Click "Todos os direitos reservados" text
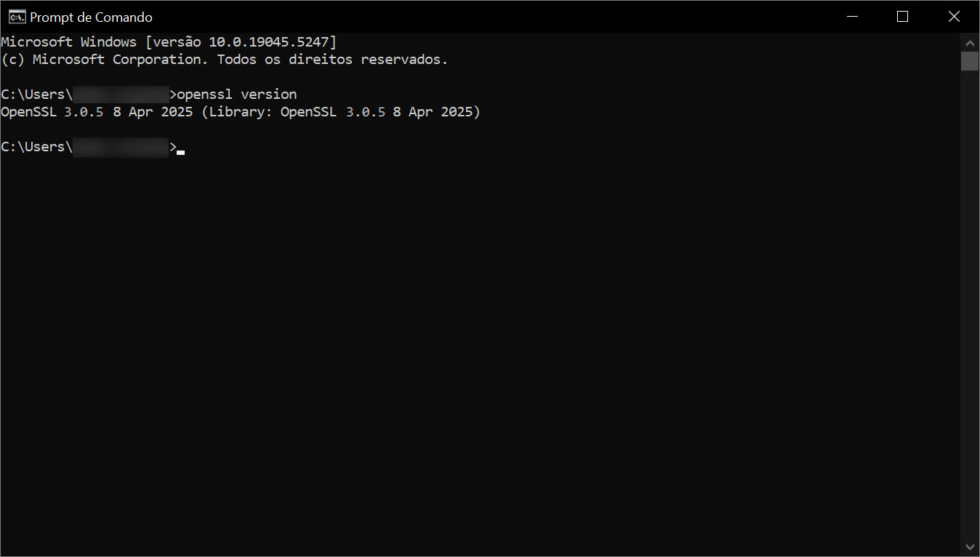The image size is (980, 557). 332,60
